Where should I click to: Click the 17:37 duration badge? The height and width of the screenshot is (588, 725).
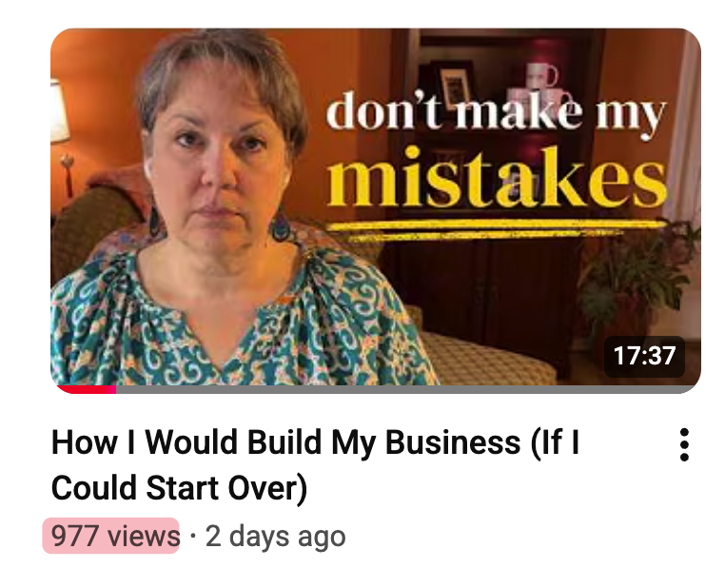tap(644, 356)
